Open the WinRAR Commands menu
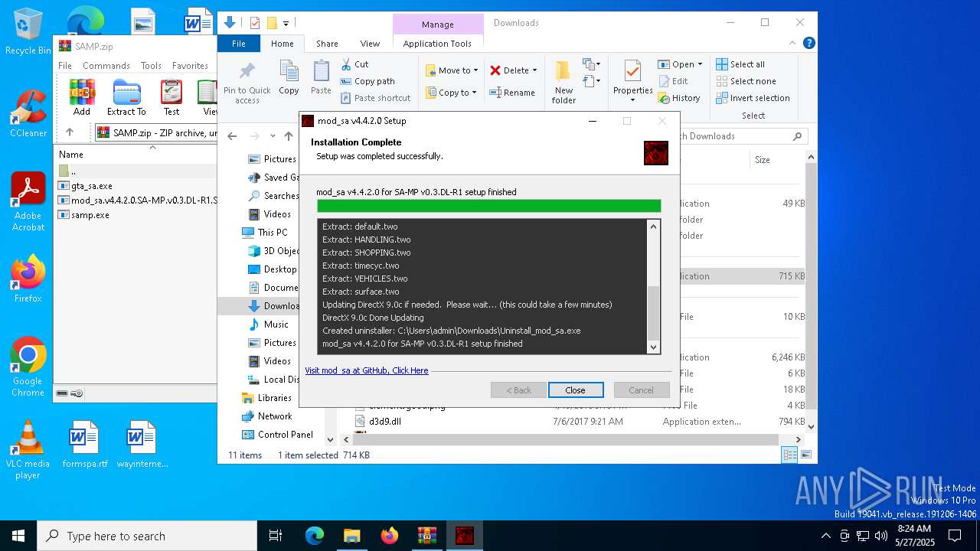 tap(106, 66)
